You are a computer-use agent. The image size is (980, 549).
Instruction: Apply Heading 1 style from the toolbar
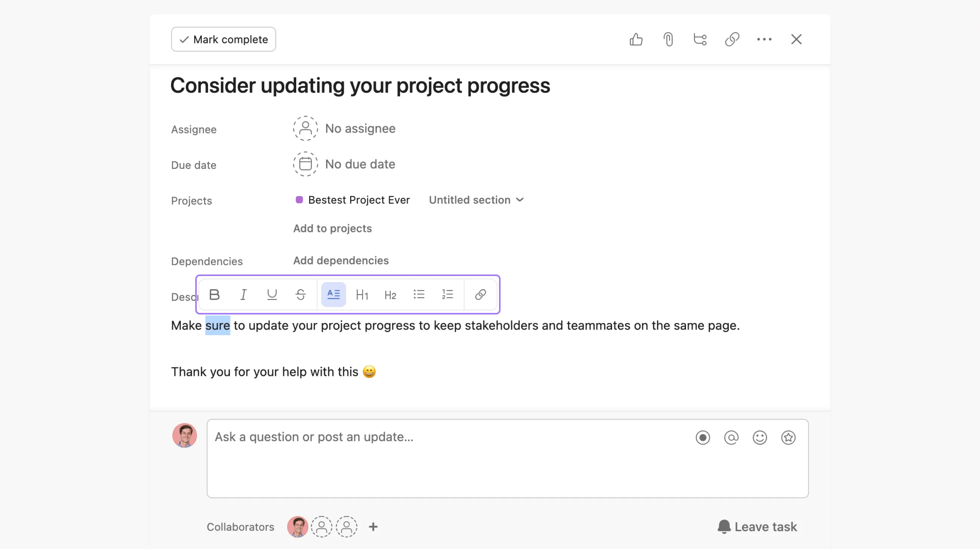pos(362,294)
